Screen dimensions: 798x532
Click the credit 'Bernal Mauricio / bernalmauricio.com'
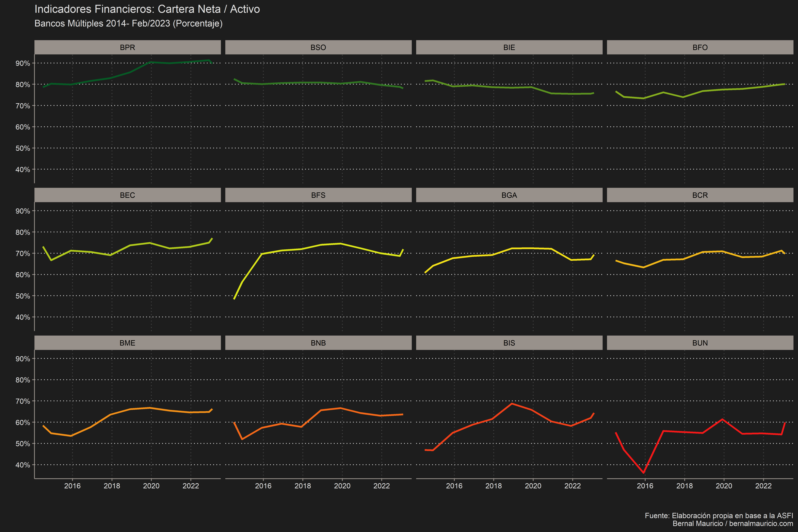coord(733,523)
